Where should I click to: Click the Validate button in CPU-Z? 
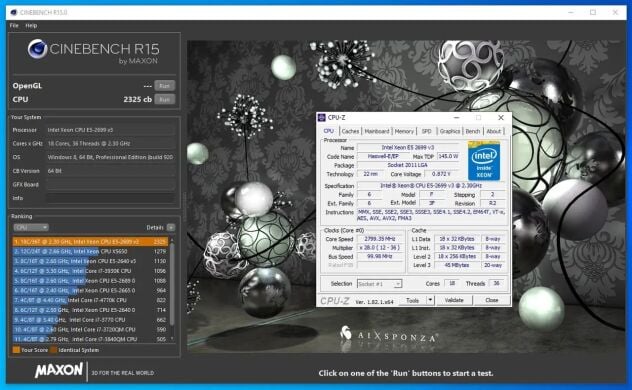tap(454, 301)
